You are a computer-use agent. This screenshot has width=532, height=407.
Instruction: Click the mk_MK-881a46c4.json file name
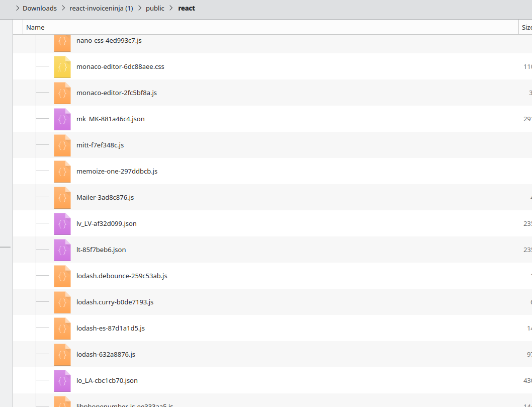(x=110, y=119)
